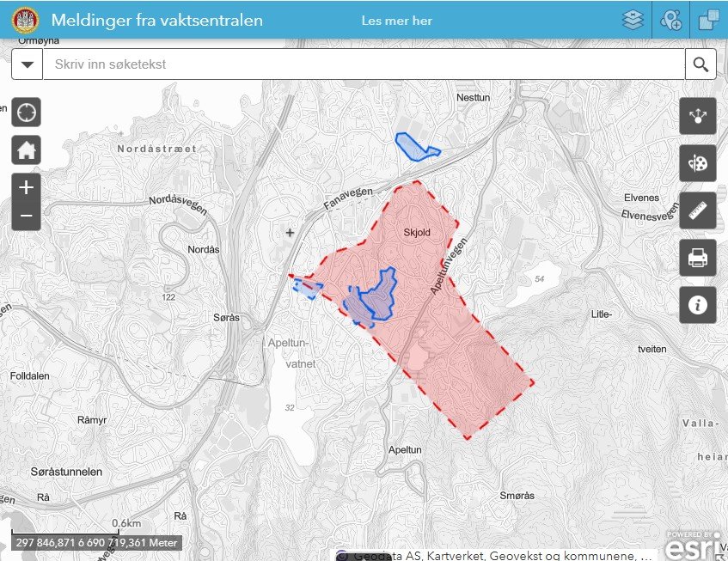Screen dimensions: 728x561
Task: Click the search text field
Action: [364, 64]
